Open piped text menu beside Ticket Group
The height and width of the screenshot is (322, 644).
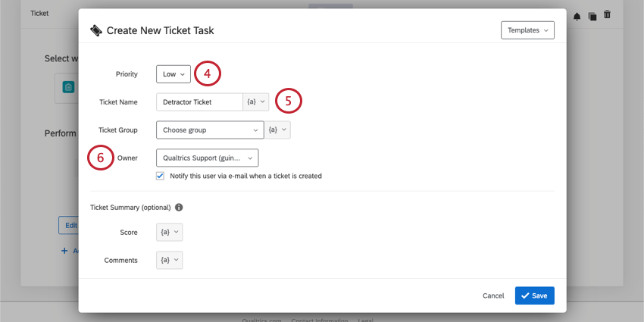(277, 130)
